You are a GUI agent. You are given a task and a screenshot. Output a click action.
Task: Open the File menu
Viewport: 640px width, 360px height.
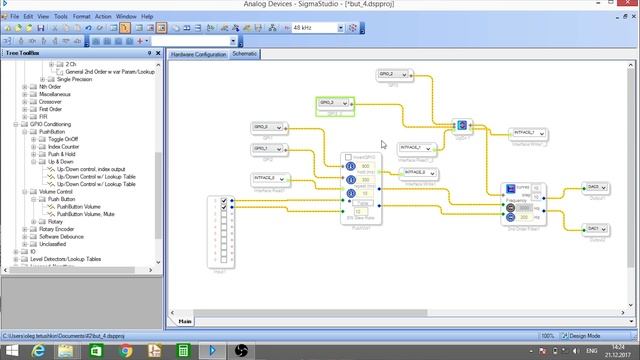14,16
